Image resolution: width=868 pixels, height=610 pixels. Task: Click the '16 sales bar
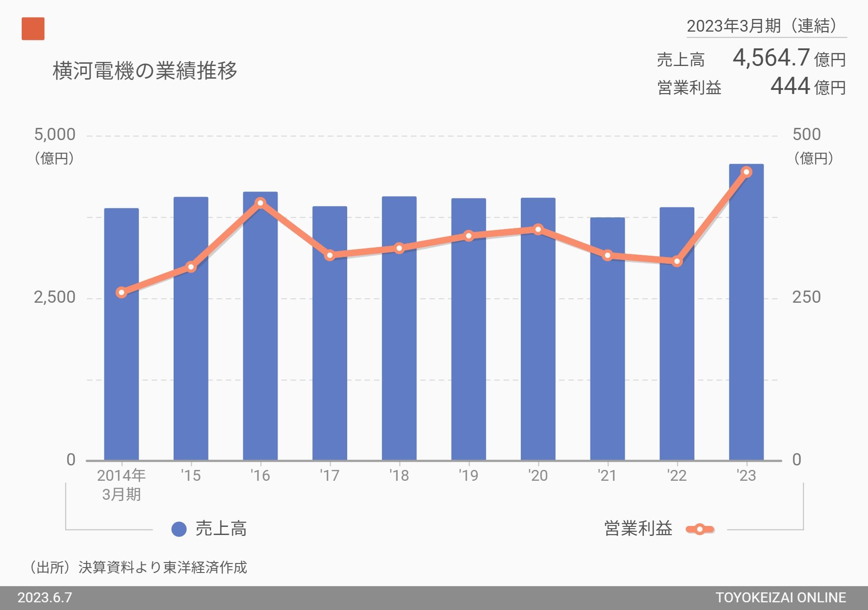(x=260, y=326)
